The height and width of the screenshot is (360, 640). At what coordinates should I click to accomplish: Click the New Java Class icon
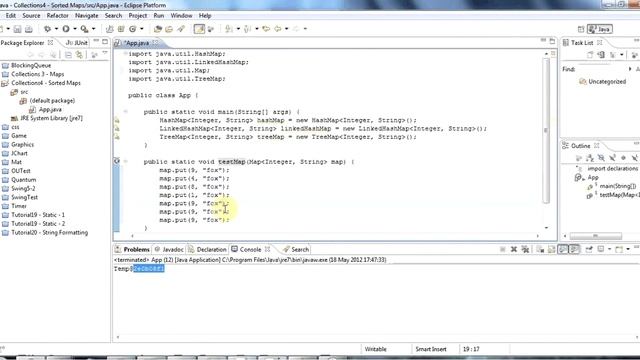click(133, 29)
